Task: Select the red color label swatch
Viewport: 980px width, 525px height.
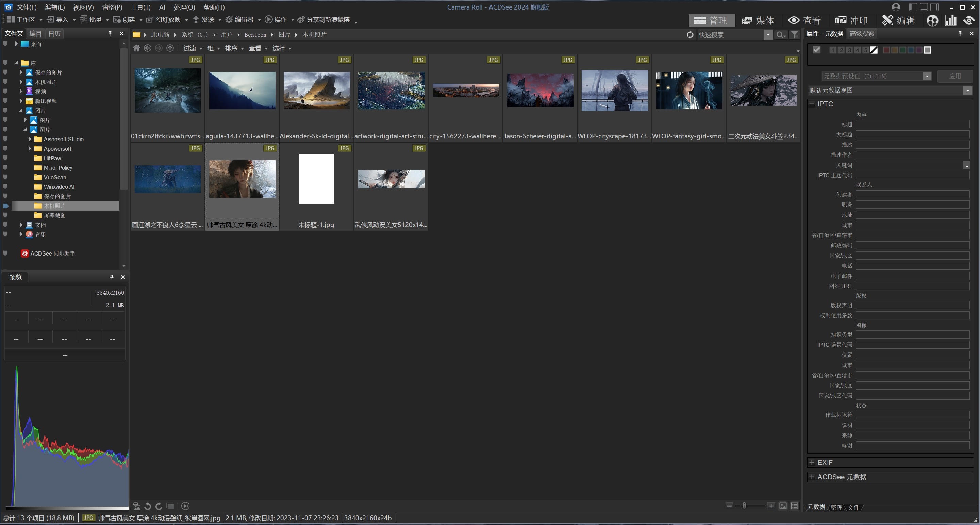Action: click(x=886, y=50)
